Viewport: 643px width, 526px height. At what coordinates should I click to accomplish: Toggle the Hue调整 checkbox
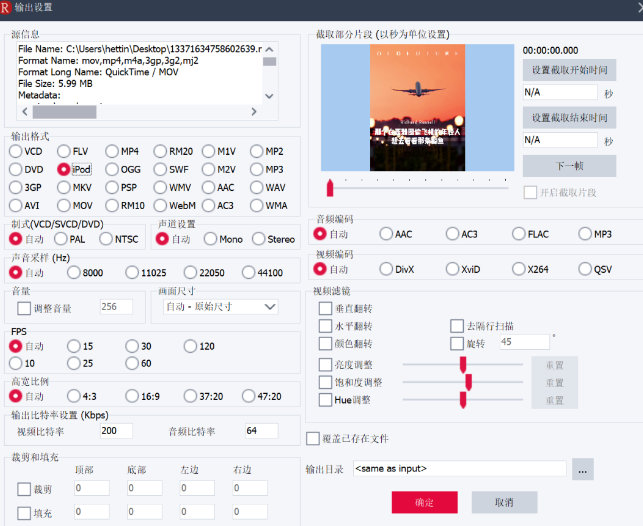325,400
